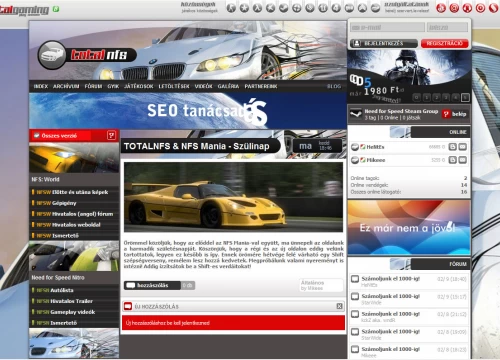Screen dimensions: 500x360
Task: Click the NFS: World thumbnail image
Action: tap(74, 158)
